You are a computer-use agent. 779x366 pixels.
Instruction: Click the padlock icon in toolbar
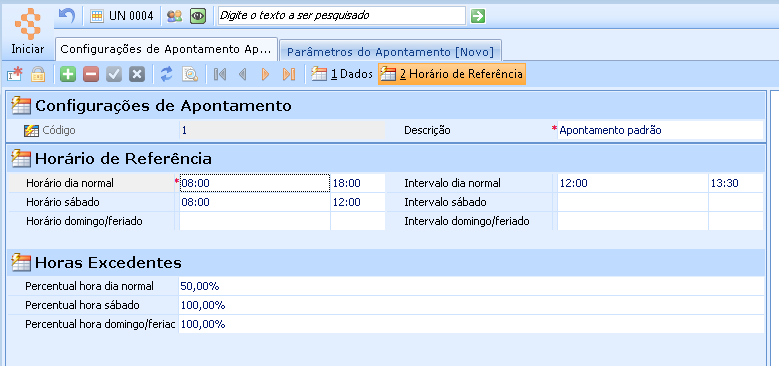[x=38, y=74]
